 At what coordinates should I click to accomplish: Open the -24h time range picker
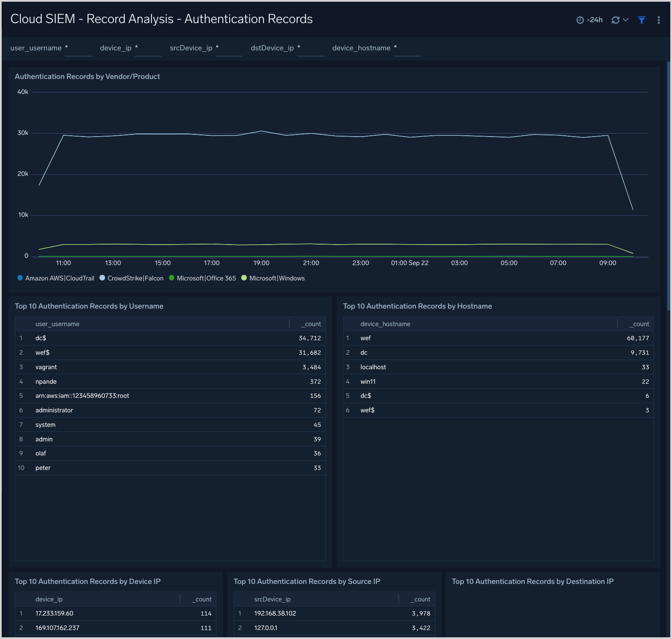tap(595, 20)
